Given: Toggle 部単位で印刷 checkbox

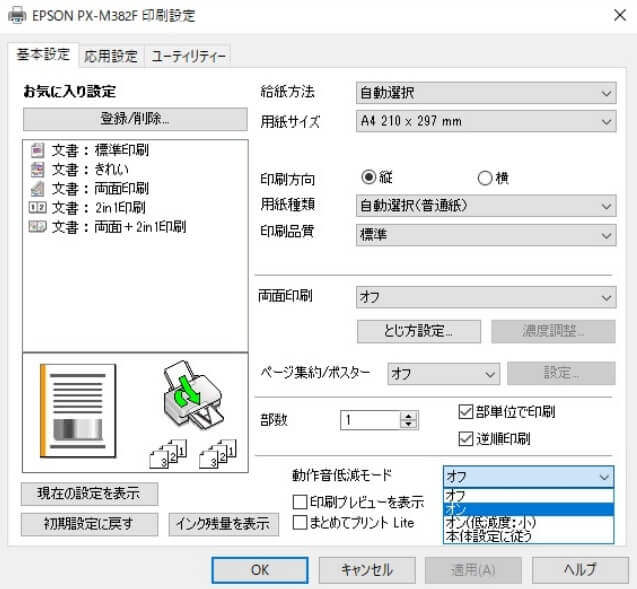Looking at the screenshot, I should (466, 411).
